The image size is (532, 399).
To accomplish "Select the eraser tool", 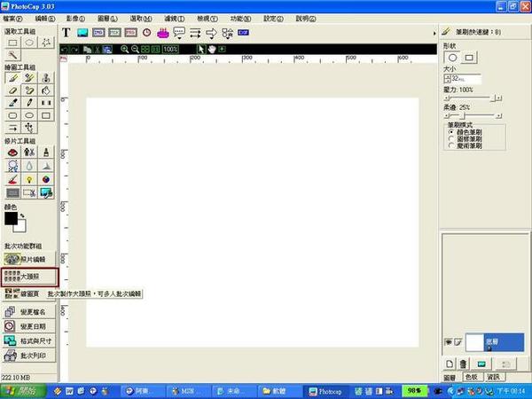I will pyautogui.click(x=13, y=90).
